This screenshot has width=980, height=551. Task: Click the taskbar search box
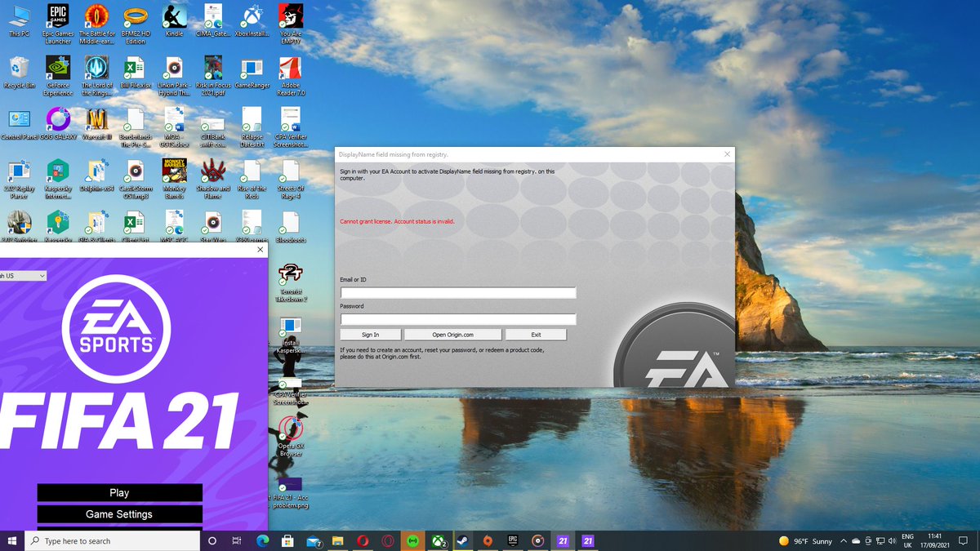[x=113, y=540]
